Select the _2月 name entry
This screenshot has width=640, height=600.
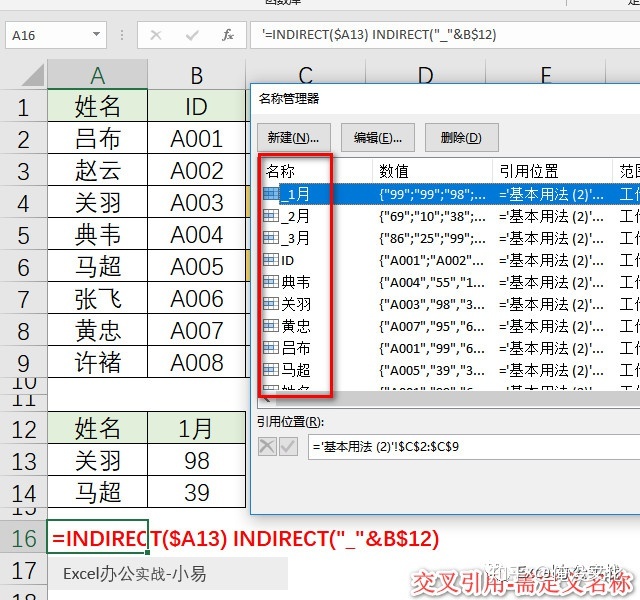pyautogui.click(x=296, y=216)
